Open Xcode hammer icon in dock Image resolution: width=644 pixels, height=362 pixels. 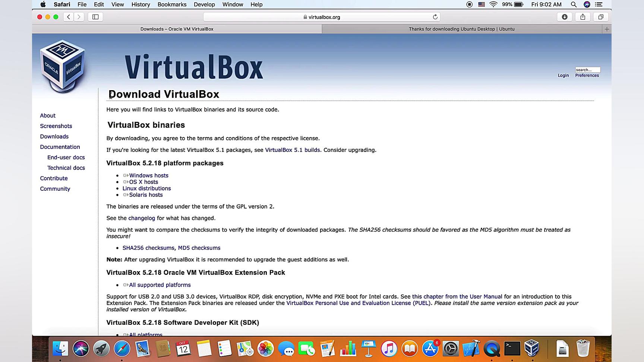(x=471, y=349)
